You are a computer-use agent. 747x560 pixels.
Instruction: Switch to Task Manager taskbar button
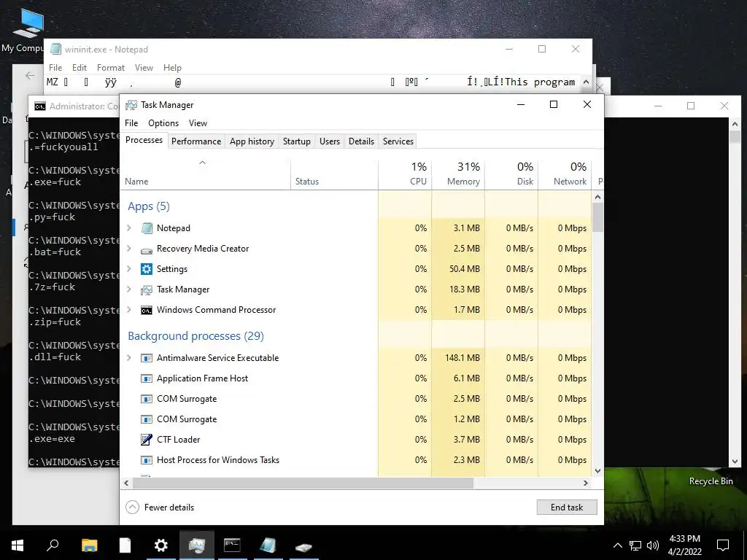click(x=197, y=545)
